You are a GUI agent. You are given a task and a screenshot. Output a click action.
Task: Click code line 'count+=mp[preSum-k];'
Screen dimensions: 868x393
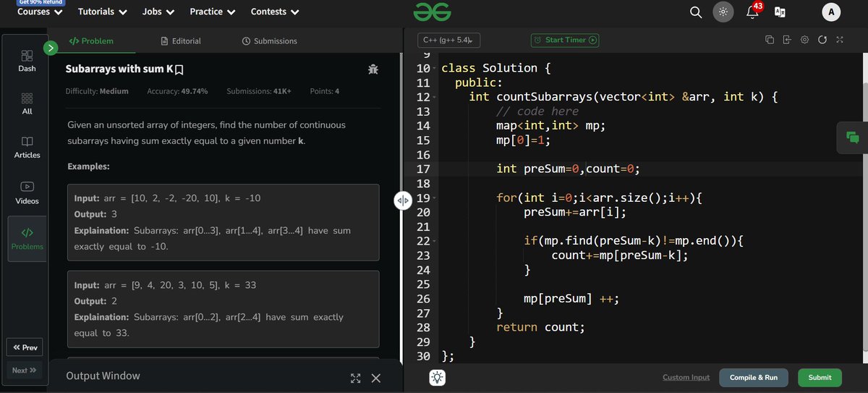620,255
